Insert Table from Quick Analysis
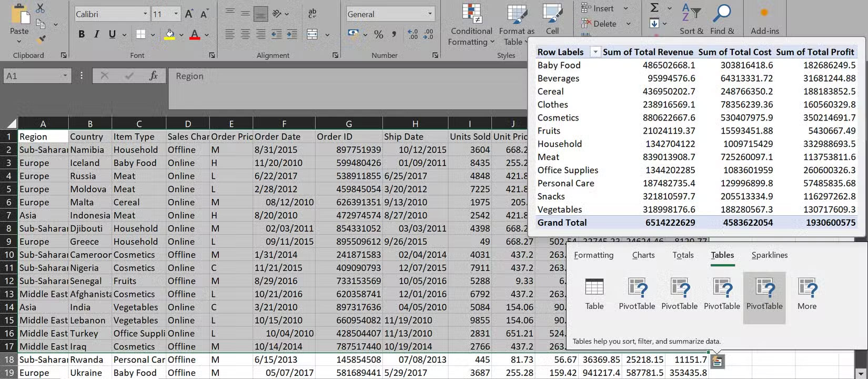This screenshot has width=868, height=379. point(594,294)
